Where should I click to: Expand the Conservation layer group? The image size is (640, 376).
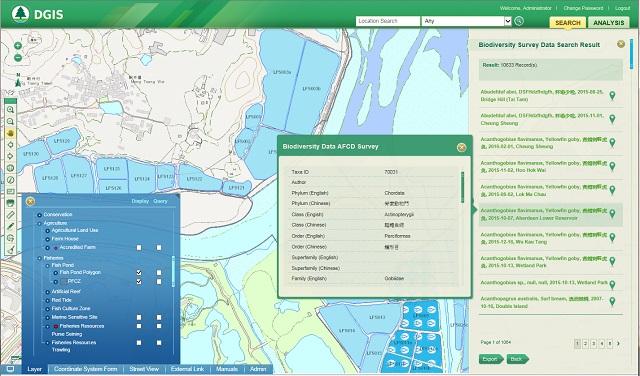[x=40, y=215]
